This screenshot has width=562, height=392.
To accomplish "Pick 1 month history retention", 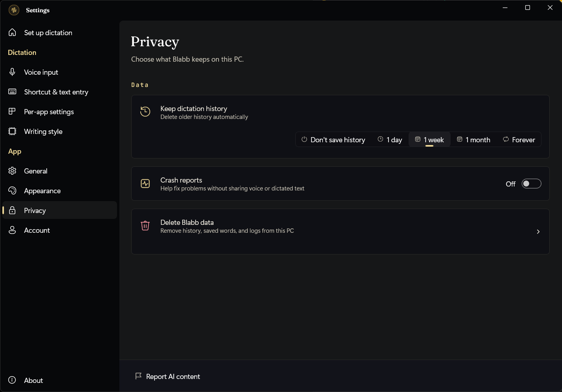I will point(473,139).
